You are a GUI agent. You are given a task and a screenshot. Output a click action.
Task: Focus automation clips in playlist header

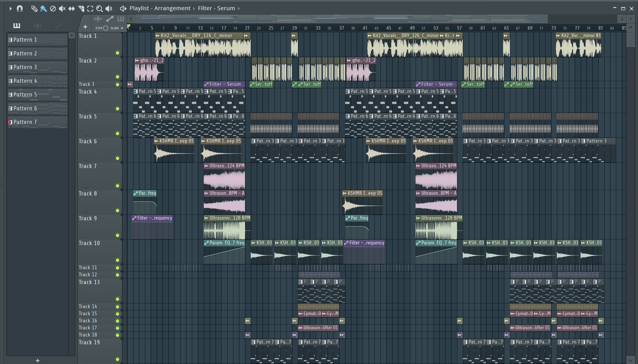click(x=110, y=19)
